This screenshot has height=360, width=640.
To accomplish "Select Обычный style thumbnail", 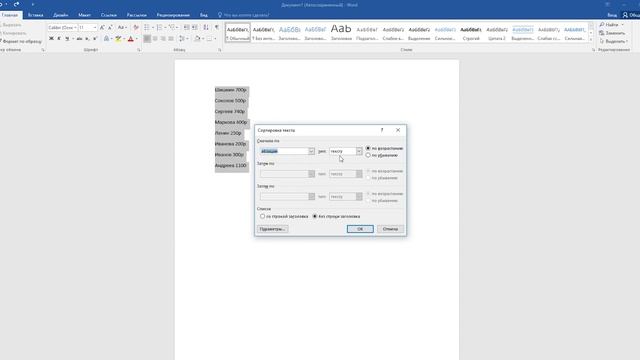I will click(238, 32).
